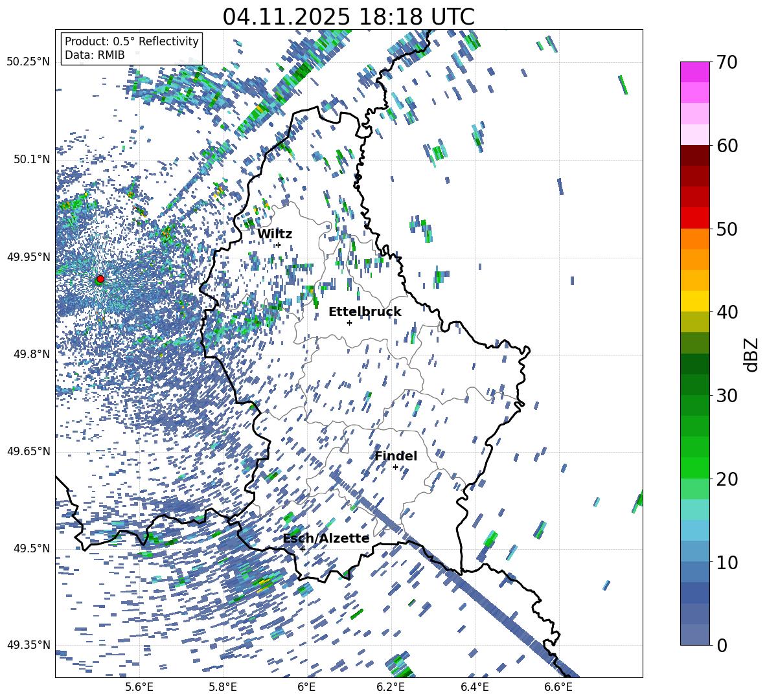Click the 49.5°N latitude label
Image resolution: width=767 pixels, height=700 pixels.
point(31,548)
